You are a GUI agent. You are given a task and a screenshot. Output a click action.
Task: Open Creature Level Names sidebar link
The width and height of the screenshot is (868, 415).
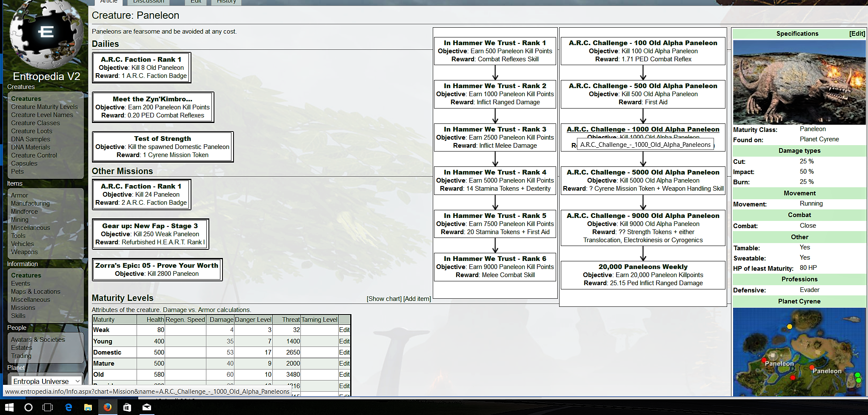point(42,115)
